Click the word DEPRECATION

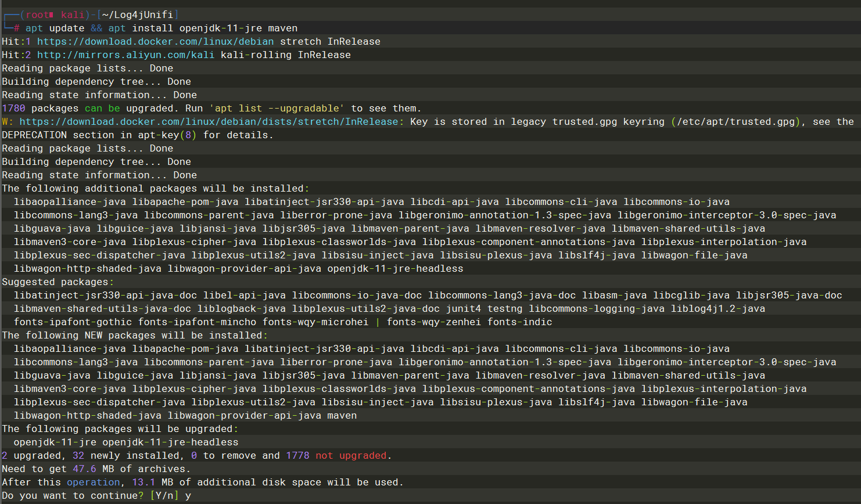(x=34, y=135)
